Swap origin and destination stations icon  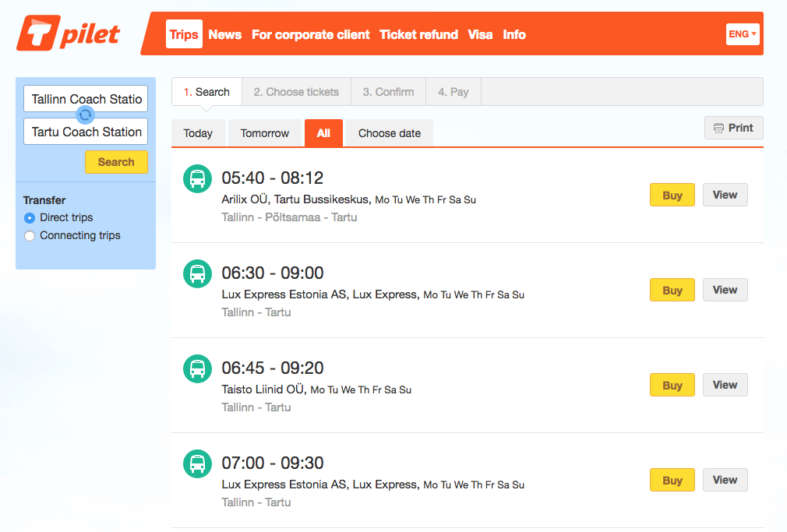pyautogui.click(x=86, y=115)
